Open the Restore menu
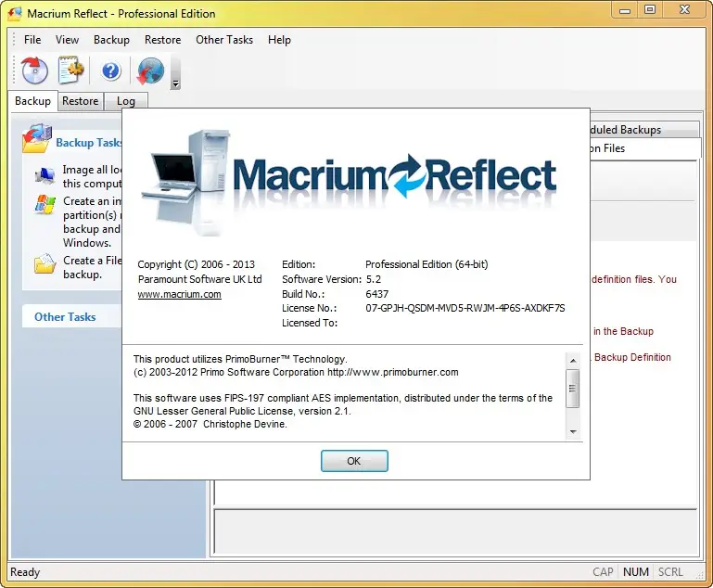The image size is (713, 588). [x=163, y=40]
